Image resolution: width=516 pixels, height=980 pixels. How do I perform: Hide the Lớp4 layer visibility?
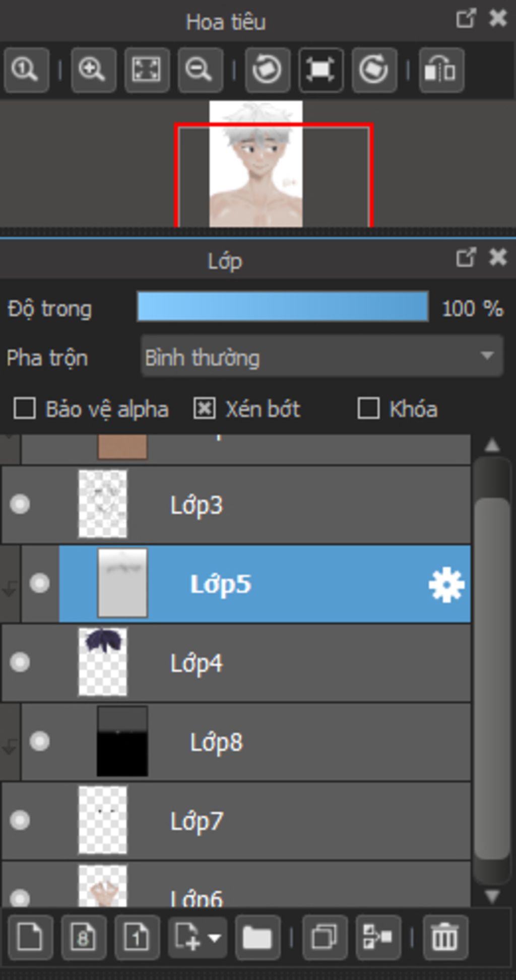(x=20, y=662)
